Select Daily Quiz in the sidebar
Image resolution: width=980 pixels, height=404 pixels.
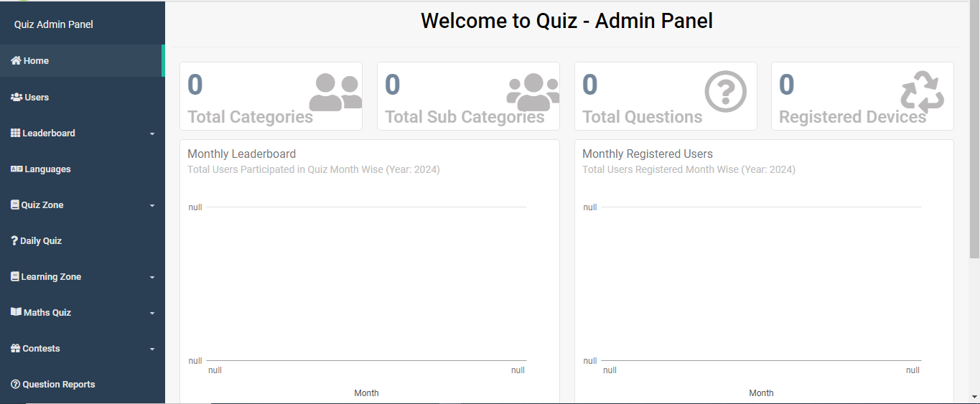(x=41, y=240)
